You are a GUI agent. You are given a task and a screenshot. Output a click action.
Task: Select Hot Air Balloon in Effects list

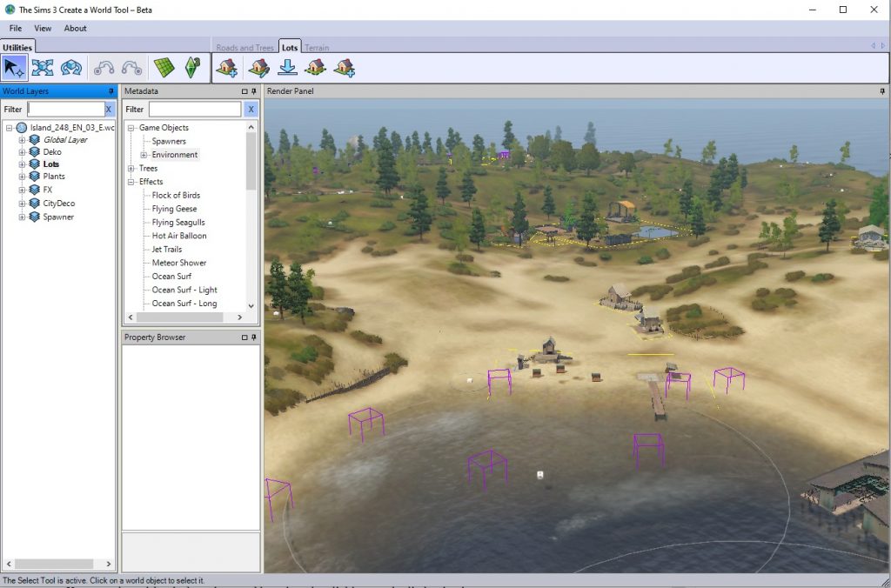[179, 236]
